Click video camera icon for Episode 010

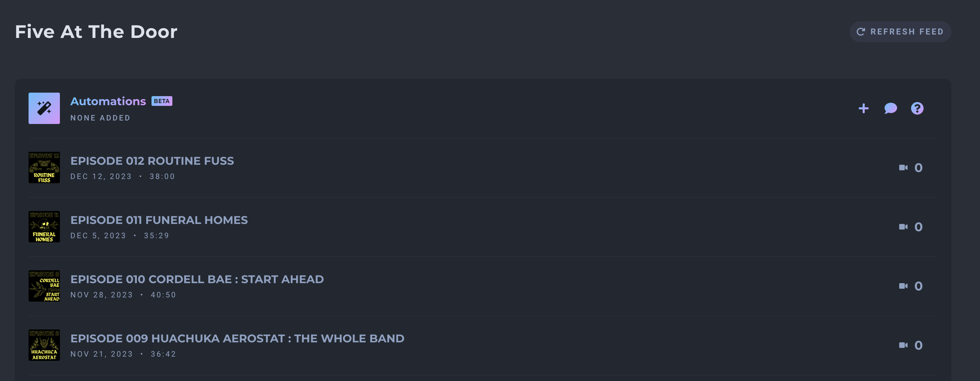tap(903, 286)
